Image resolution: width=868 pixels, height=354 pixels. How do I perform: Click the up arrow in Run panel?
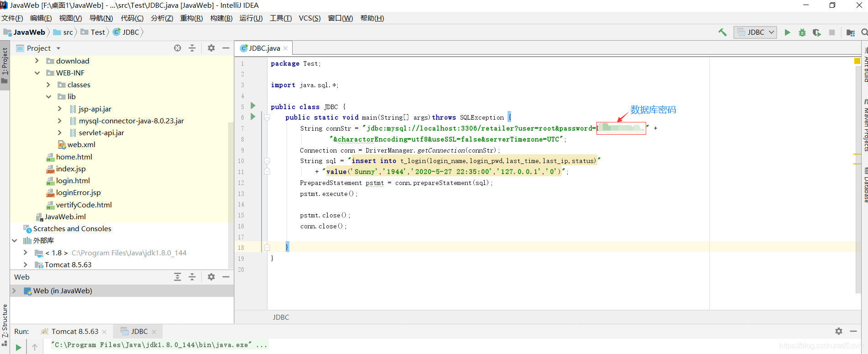[x=35, y=347]
